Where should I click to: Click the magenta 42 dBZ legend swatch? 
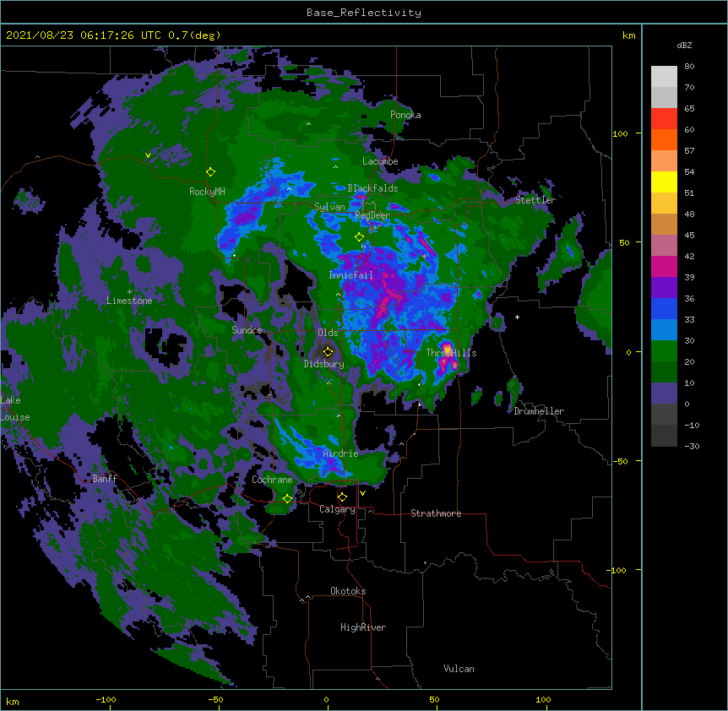664,266
